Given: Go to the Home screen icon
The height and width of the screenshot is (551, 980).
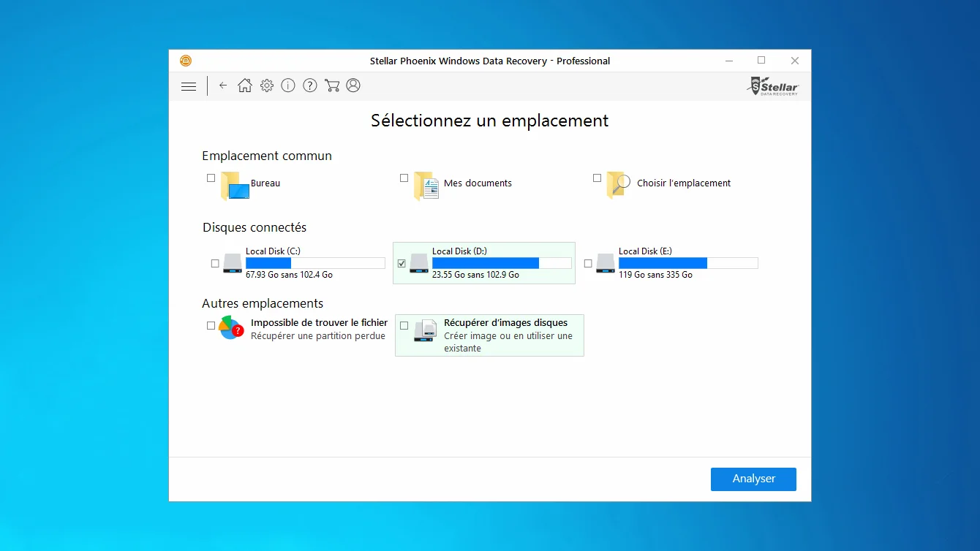Looking at the screenshot, I should click(x=245, y=85).
